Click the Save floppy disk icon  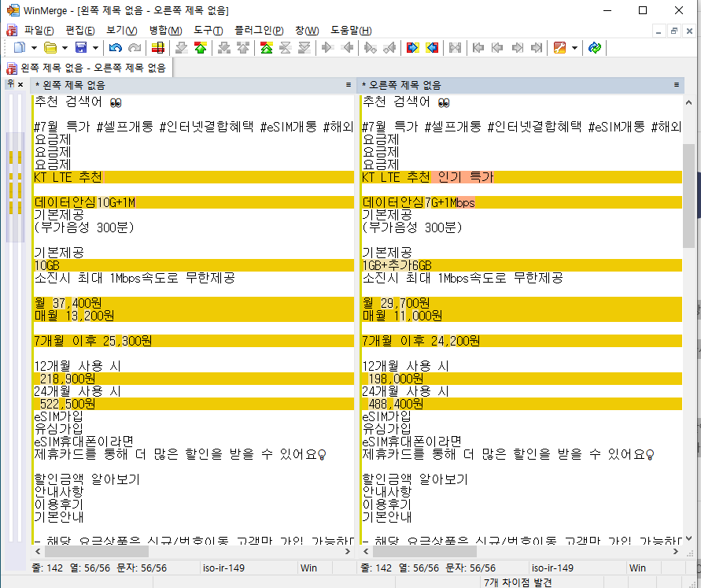(81, 47)
